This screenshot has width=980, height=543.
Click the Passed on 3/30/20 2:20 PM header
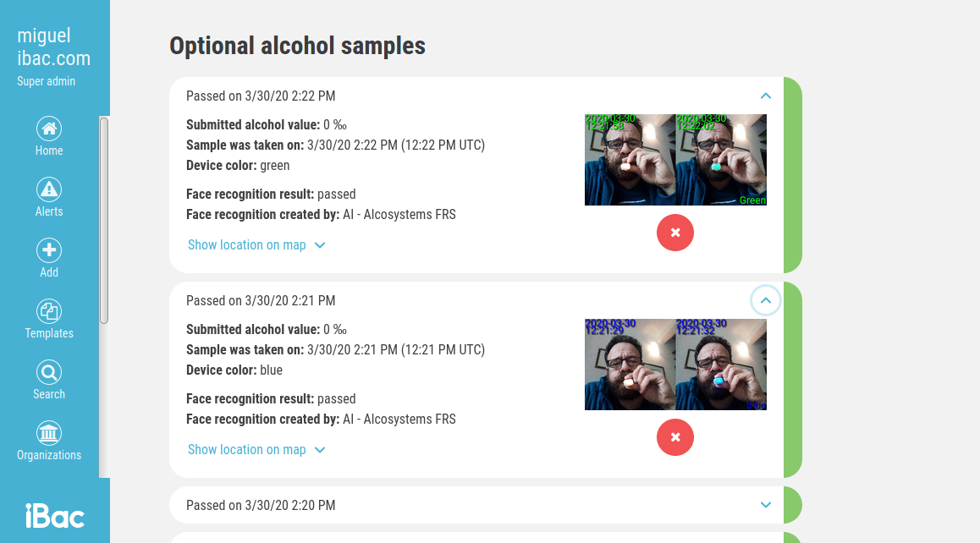261,506
